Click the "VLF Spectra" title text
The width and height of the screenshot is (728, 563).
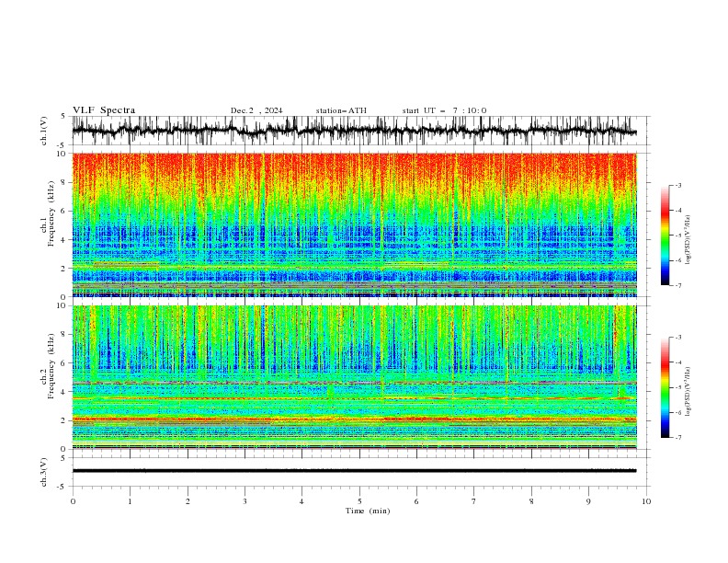104,110
